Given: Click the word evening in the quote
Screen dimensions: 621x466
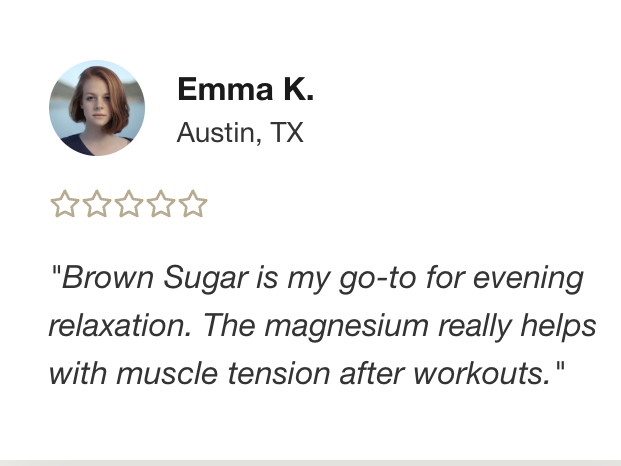Looking at the screenshot, I should point(528,280).
